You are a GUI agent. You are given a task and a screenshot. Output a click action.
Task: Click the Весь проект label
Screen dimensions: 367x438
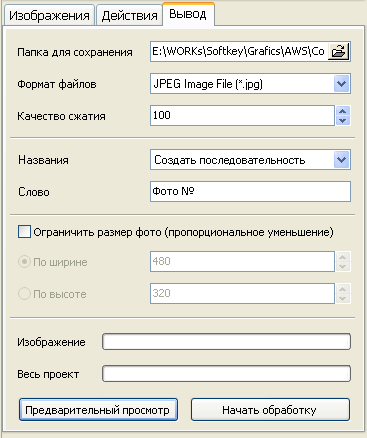[48, 374]
